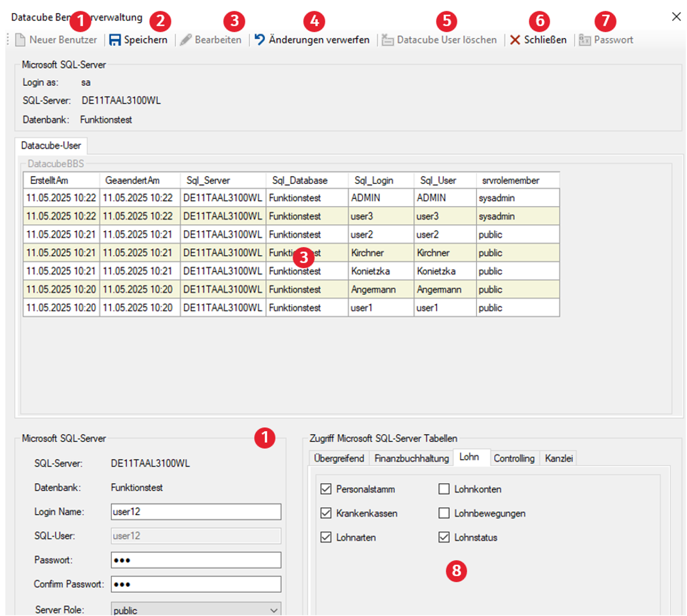Uncheck the Krankenkassen checkbox

point(326,513)
